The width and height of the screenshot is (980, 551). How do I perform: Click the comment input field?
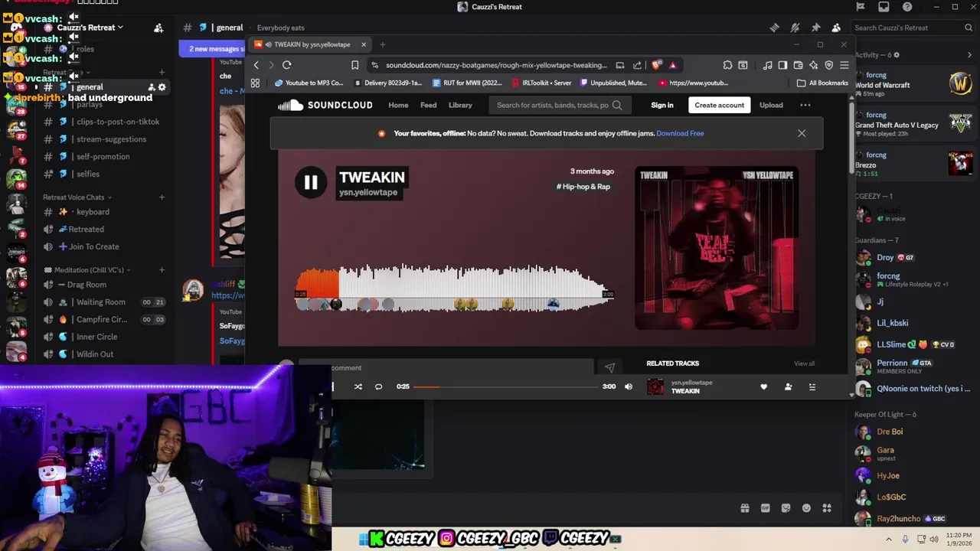[x=446, y=367]
